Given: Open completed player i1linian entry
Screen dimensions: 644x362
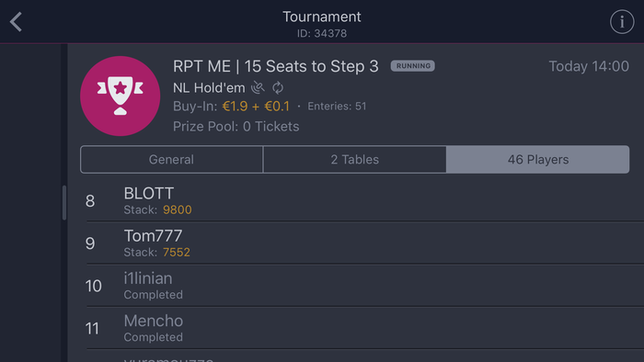Looking at the screenshot, I should (365, 286).
